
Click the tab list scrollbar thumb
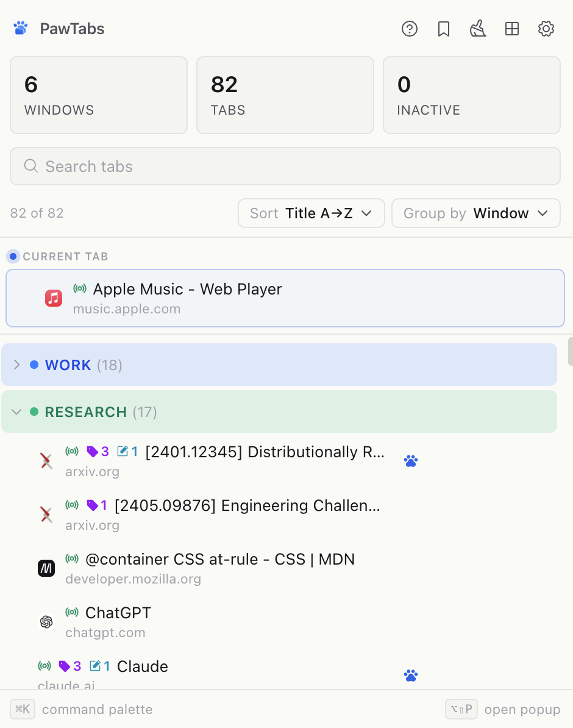point(570,352)
